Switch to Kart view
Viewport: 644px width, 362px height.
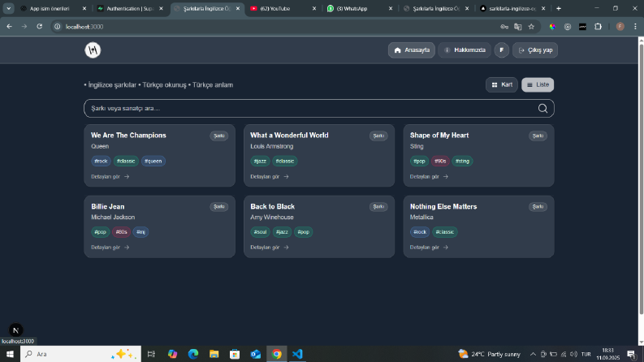[502, 84]
